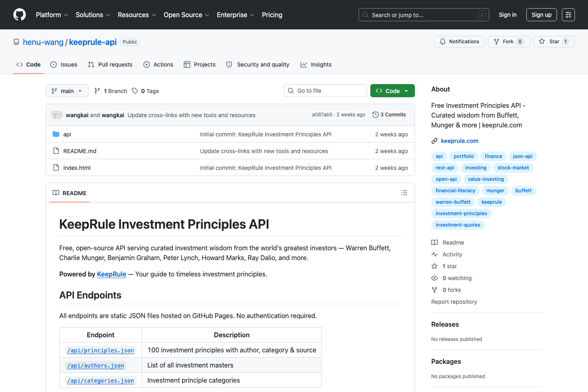Click the Activity pulse icon in sidebar
The width and height of the screenshot is (588, 392).
434,254
